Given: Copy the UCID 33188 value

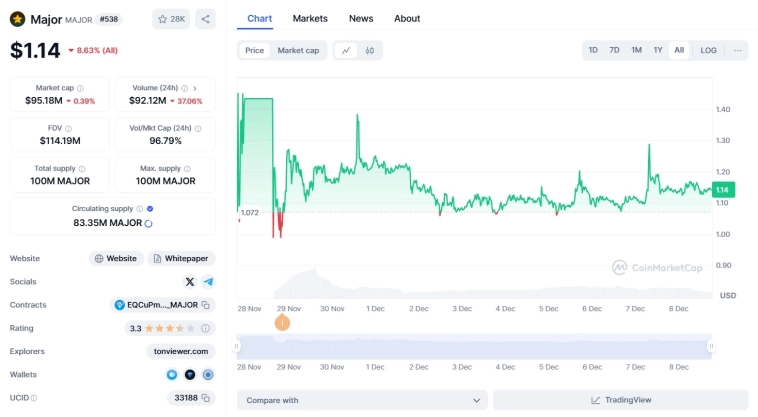Looking at the screenshot, I should pyautogui.click(x=206, y=398).
